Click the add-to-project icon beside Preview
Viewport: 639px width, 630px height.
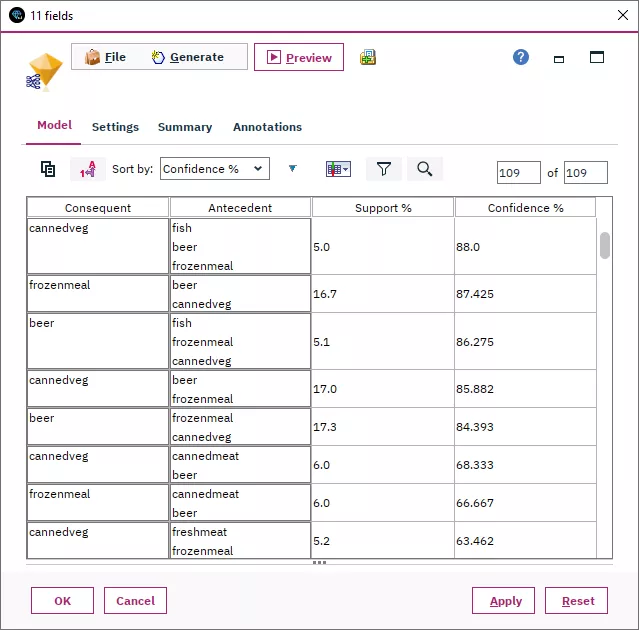click(368, 57)
